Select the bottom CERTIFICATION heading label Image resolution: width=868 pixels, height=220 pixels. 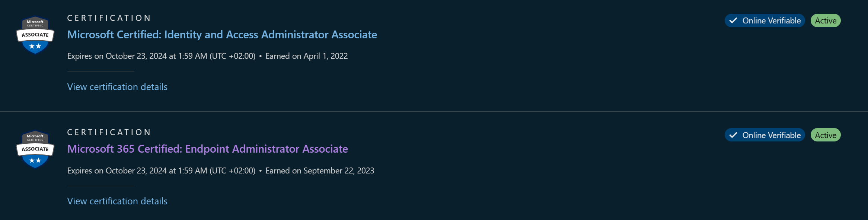click(108, 132)
